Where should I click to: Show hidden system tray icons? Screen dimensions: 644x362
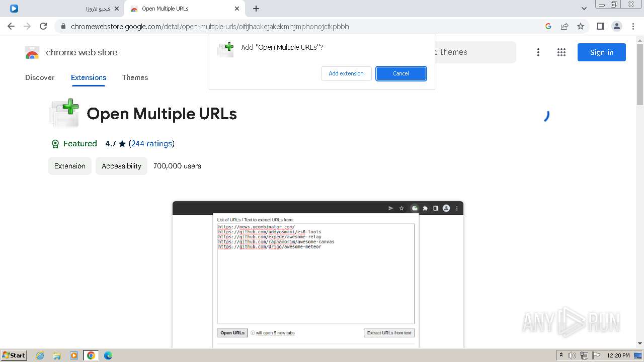coord(561,355)
